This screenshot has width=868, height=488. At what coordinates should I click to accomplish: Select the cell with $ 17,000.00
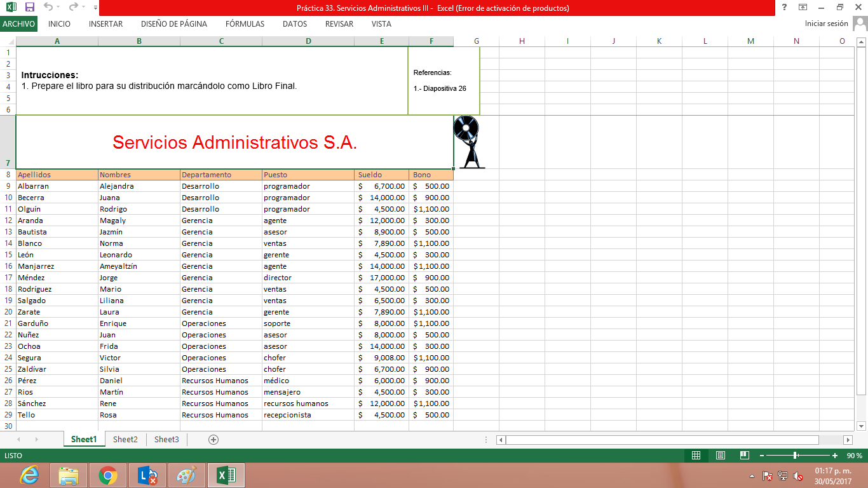(x=381, y=278)
